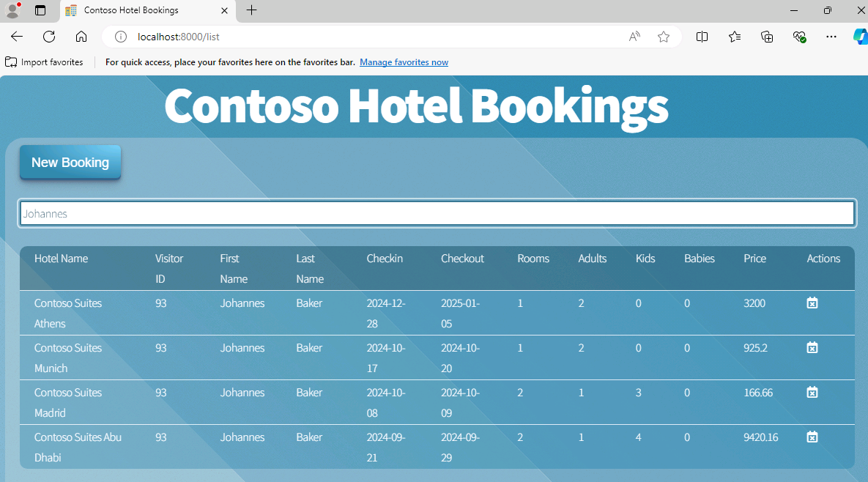Open the Favorites list
The image size is (868, 482).
pos(735,37)
